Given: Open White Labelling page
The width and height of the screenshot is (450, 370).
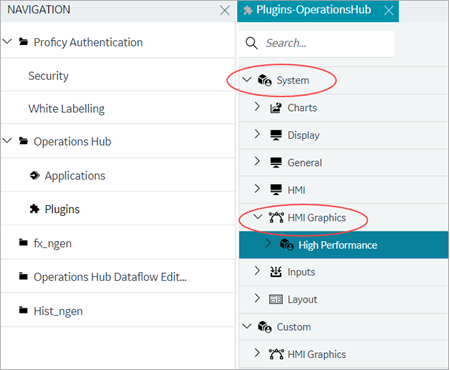Looking at the screenshot, I should click(x=66, y=109).
